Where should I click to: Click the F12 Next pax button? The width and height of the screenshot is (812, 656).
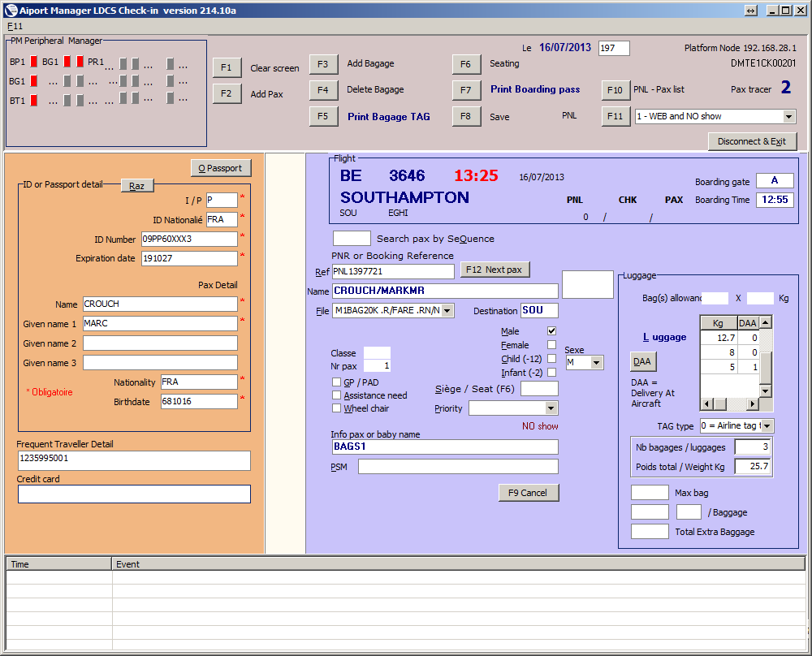tap(495, 270)
